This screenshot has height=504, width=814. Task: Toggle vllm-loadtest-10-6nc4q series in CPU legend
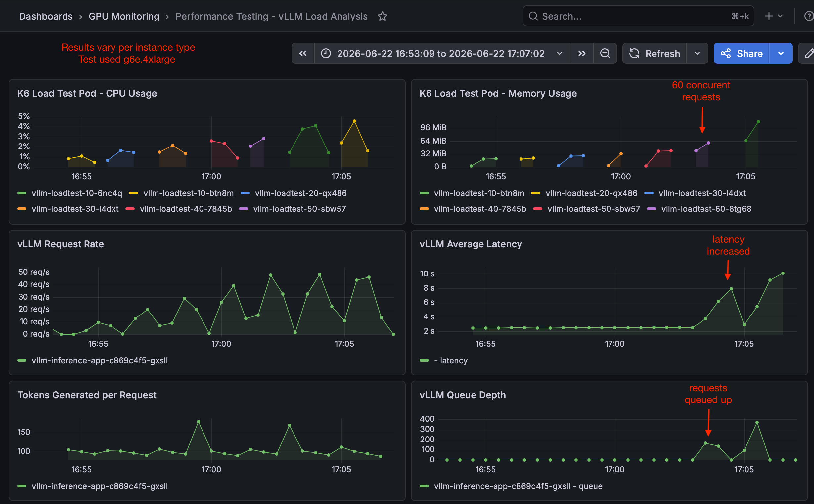pyautogui.click(x=77, y=193)
